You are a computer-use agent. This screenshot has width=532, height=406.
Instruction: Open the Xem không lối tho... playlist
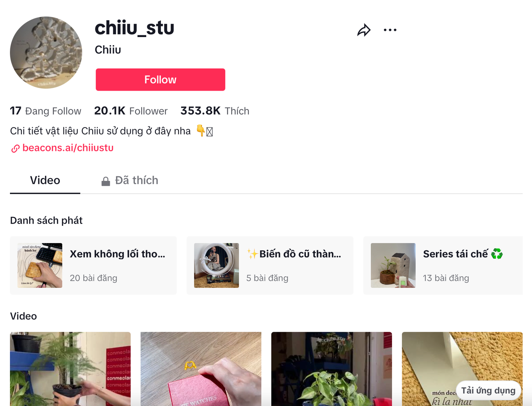pos(93,265)
